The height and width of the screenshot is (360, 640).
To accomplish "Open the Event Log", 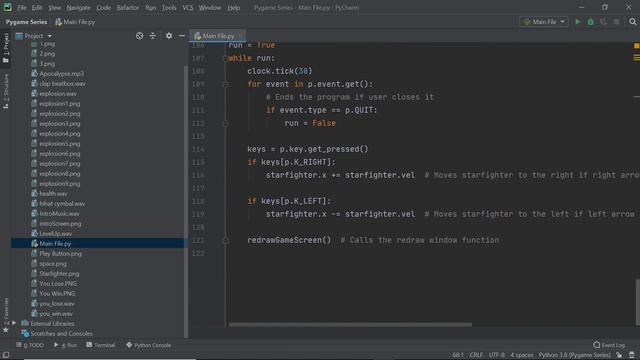I will point(609,345).
